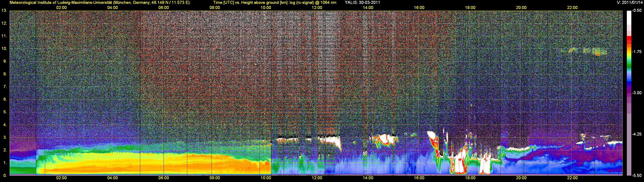644x182 pixels.
Task: Click the 16:00 label on the bottom time axis
Action: [x=419, y=178]
